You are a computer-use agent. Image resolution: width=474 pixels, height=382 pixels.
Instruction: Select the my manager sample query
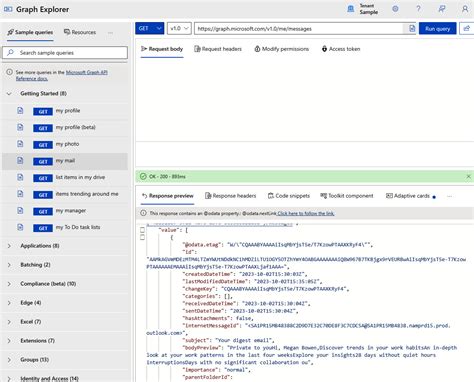(65, 211)
